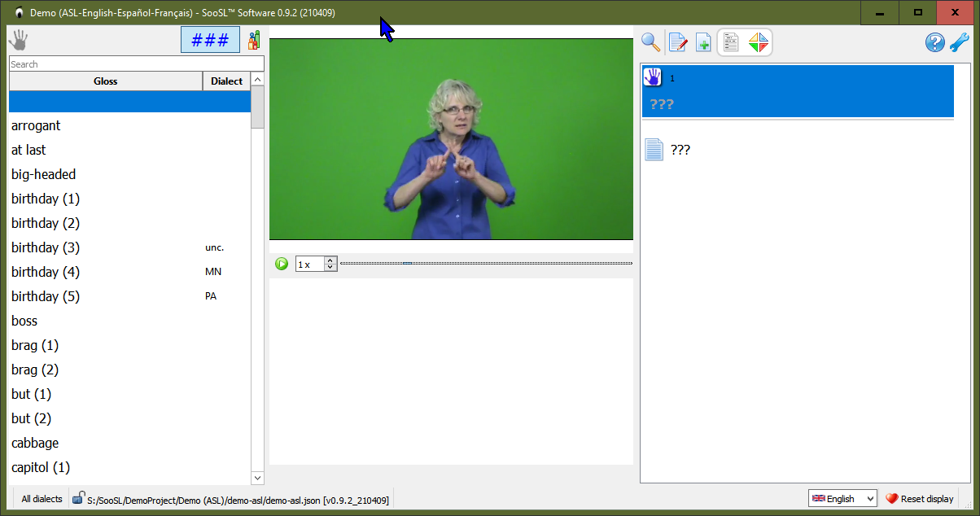The width and height of the screenshot is (980, 516).
Task: Select 'brag (1)' in the gloss list
Action: 129,345
